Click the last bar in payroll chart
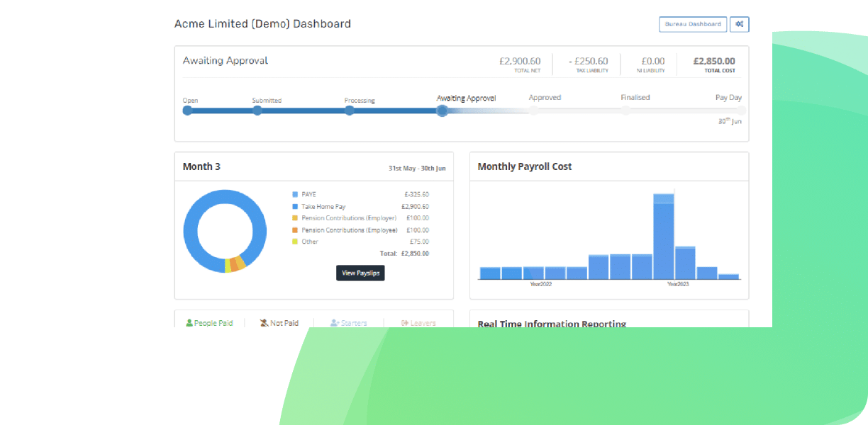 tap(728, 276)
